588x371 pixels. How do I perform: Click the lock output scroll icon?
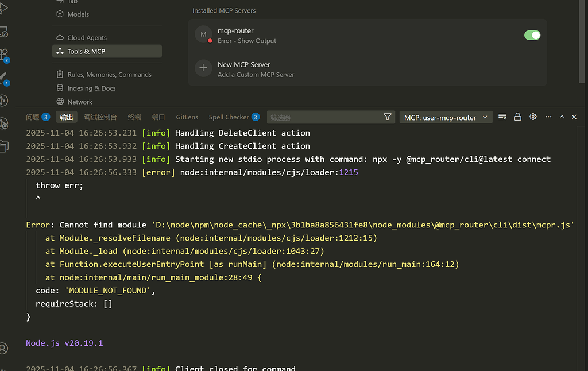pyautogui.click(x=517, y=117)
